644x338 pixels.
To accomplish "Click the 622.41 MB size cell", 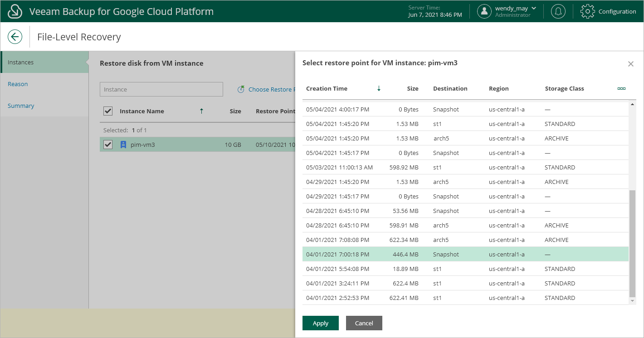I will click(x=404, y=298).
